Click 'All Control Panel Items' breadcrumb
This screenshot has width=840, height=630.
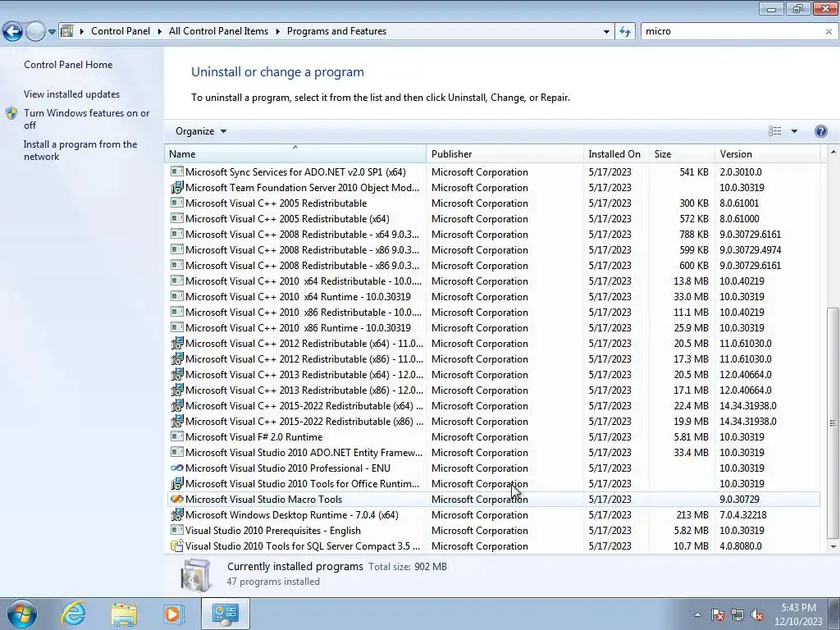(x=218, y=31)
